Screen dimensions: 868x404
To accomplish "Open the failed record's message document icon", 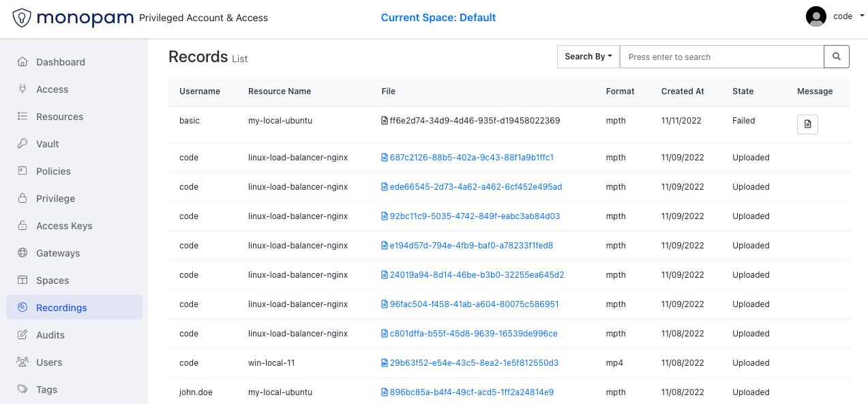I will pyautogui.click(x=807, y=124).
